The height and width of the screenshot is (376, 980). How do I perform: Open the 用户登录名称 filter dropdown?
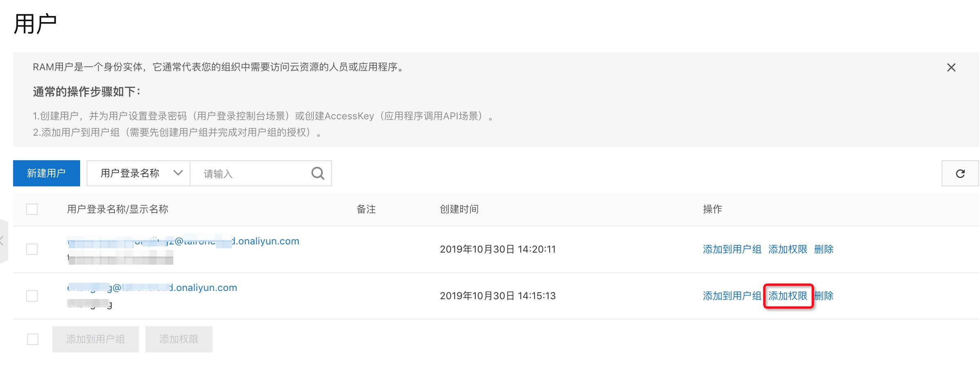[x=139, y=173]
